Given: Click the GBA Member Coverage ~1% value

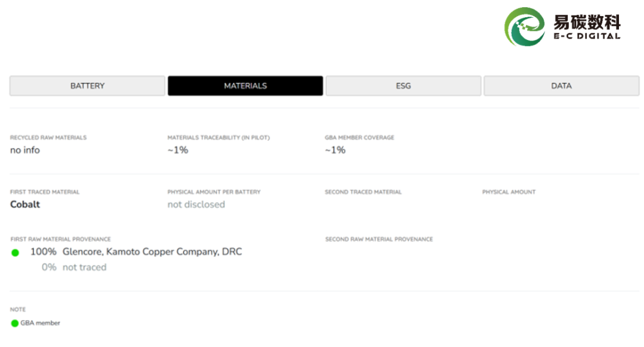Looking at the screenshot, I should [335, 150].
